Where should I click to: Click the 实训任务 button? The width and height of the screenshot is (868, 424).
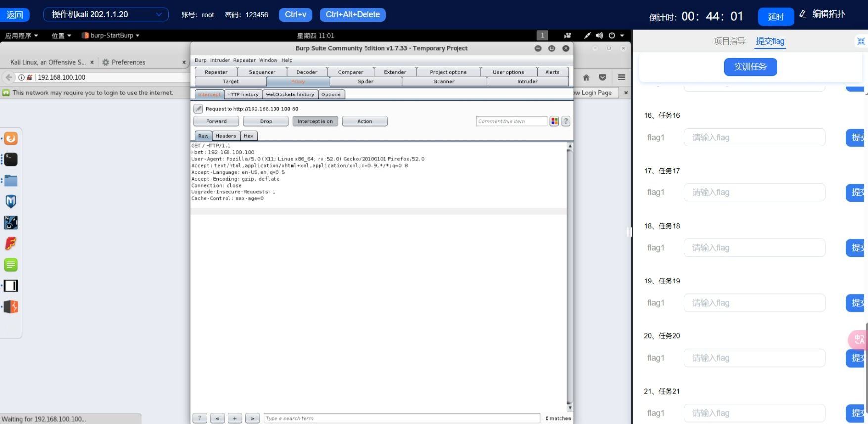750,67
